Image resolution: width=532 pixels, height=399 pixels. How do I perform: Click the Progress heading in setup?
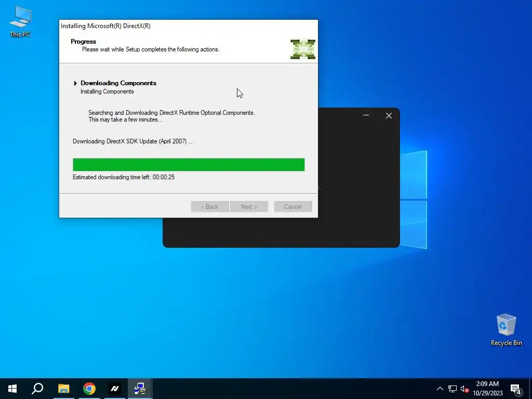[84, 42]
